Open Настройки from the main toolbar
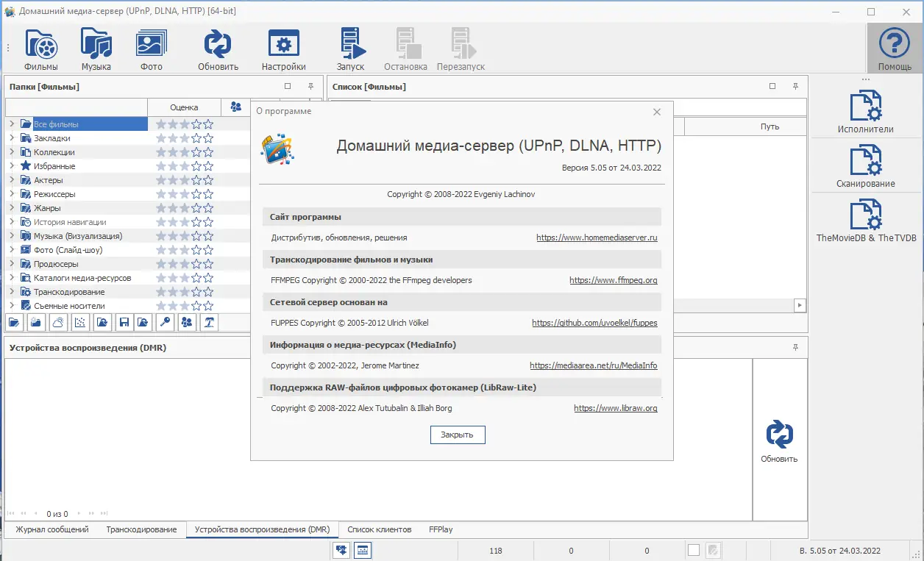Viewport: 924px width, 561px height. pyautogui.click(x=284, y=49)
